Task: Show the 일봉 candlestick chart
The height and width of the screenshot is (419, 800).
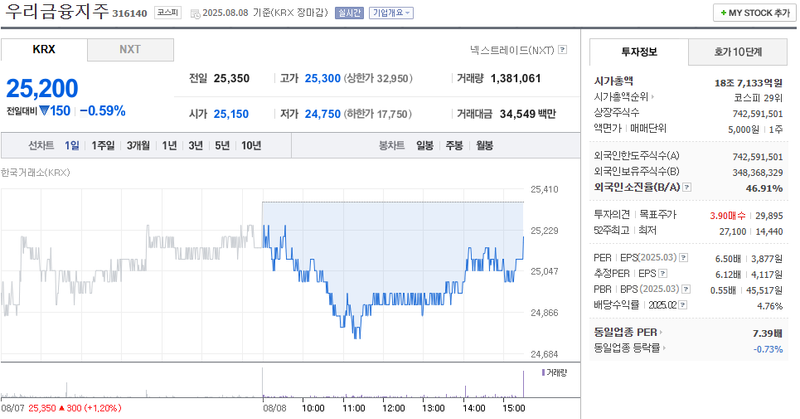Action: click(x=424, y=145)
